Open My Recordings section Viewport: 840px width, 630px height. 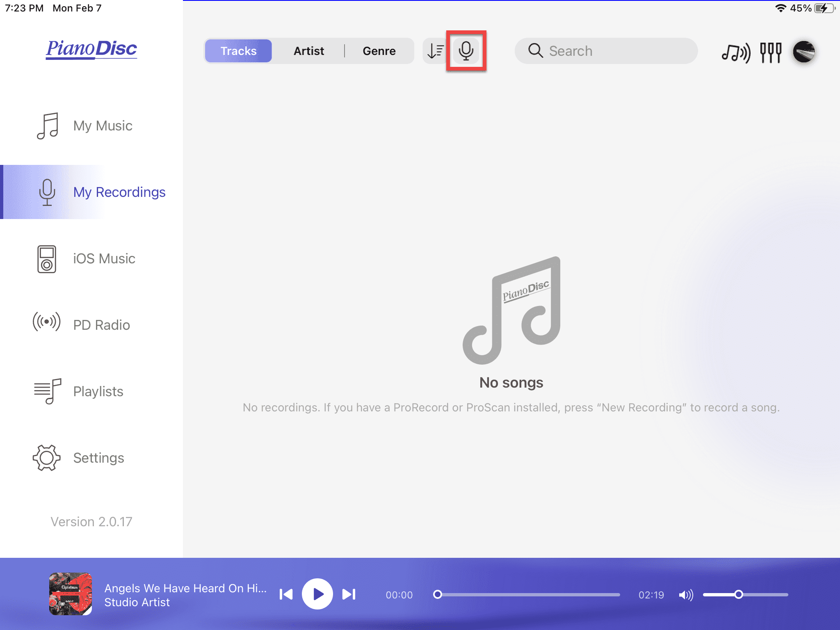91,192
